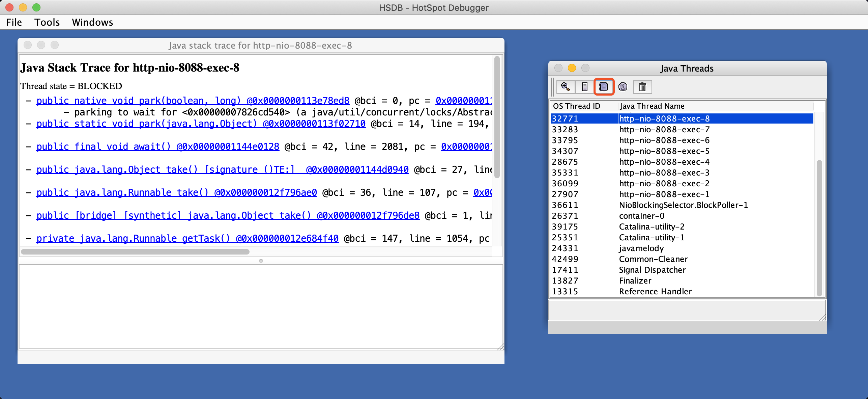Click the split pane divider handle

click(x=261, y=261)
